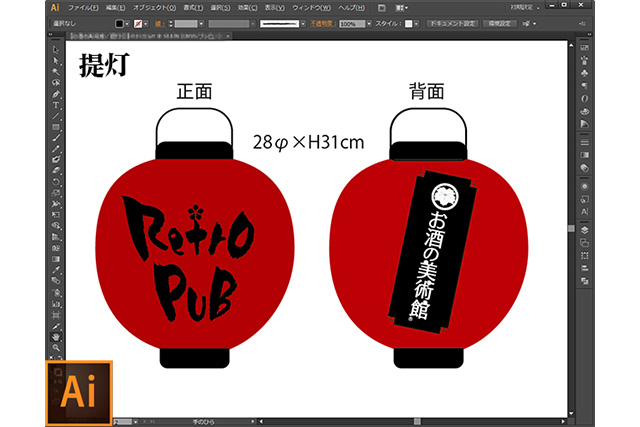The image size is (640, 427).
Task: Open the Pathfinder panel icon
Action: point(584,281)
